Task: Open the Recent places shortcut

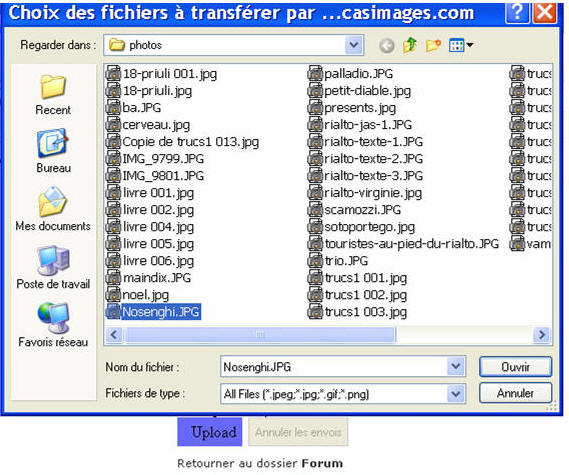Action: (x=53, y=95)
